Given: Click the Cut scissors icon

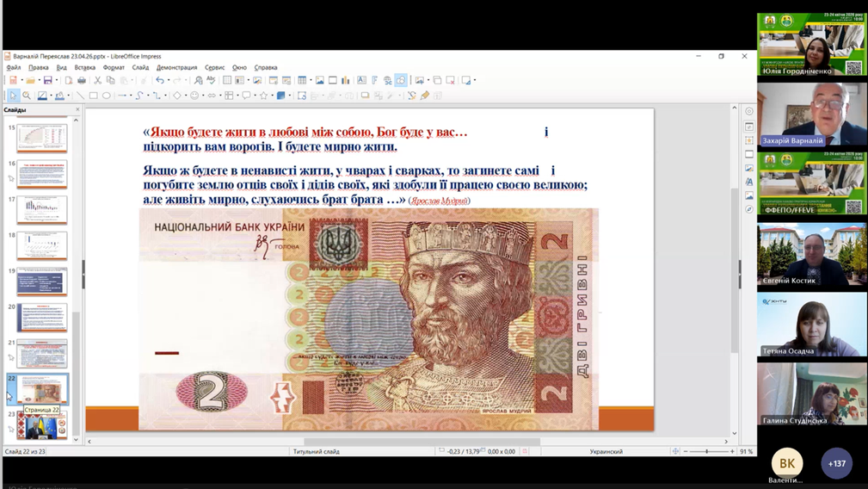Looking at the screenshot, I should coord(97,80).
